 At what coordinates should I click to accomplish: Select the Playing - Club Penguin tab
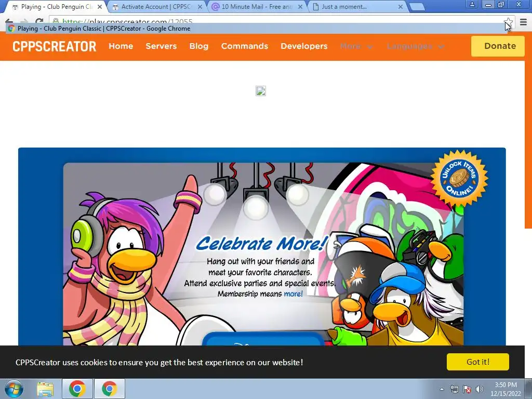coord(56,6)
